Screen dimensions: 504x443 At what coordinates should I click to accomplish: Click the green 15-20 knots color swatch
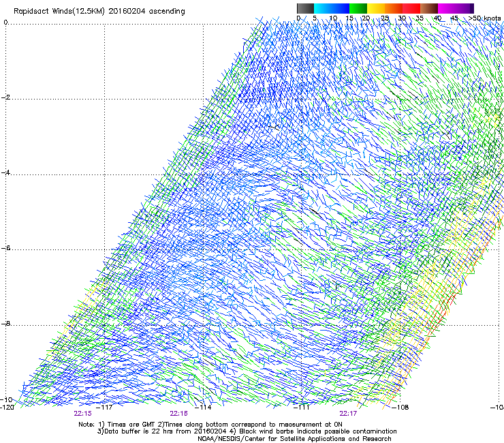[358, 8]
